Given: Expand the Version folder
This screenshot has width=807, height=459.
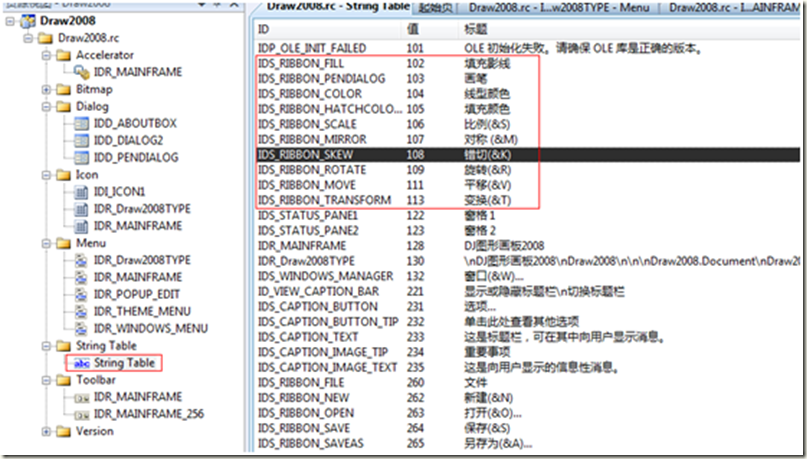Looking at the screenshot, I should [x=46, y=431].
